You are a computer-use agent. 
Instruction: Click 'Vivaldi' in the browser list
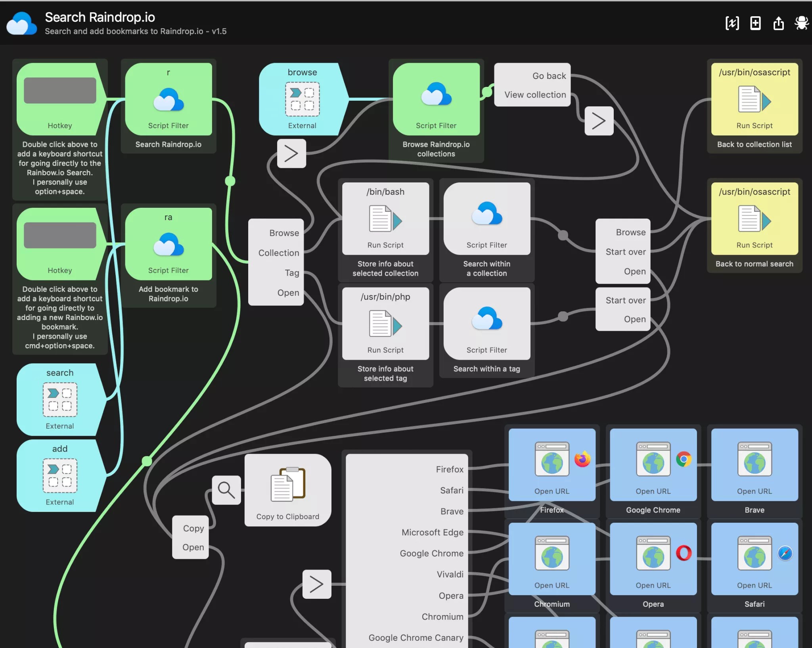tap(450, 575)
